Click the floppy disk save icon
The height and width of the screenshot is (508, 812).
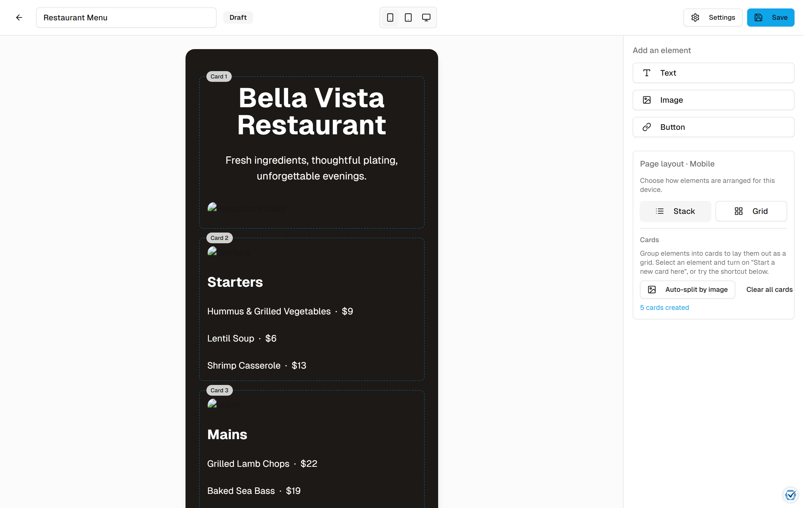point(758,17)
